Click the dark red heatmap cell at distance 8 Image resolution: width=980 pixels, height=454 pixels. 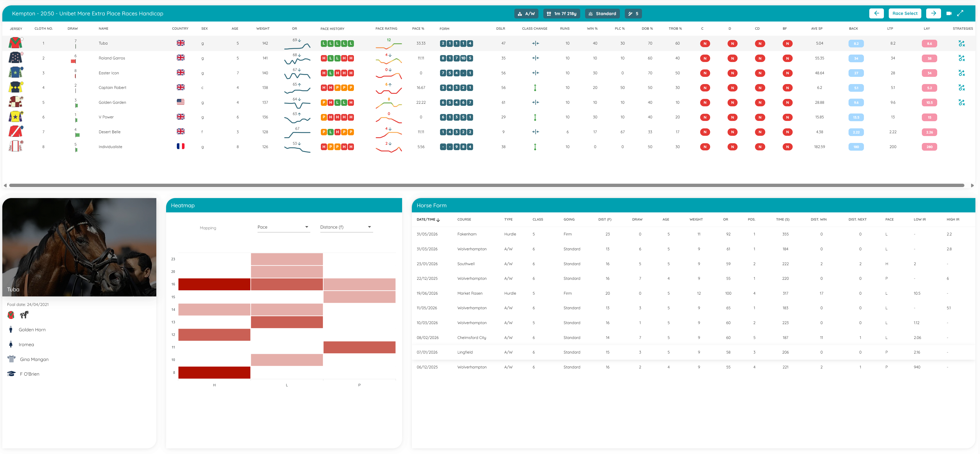[214, 372]
